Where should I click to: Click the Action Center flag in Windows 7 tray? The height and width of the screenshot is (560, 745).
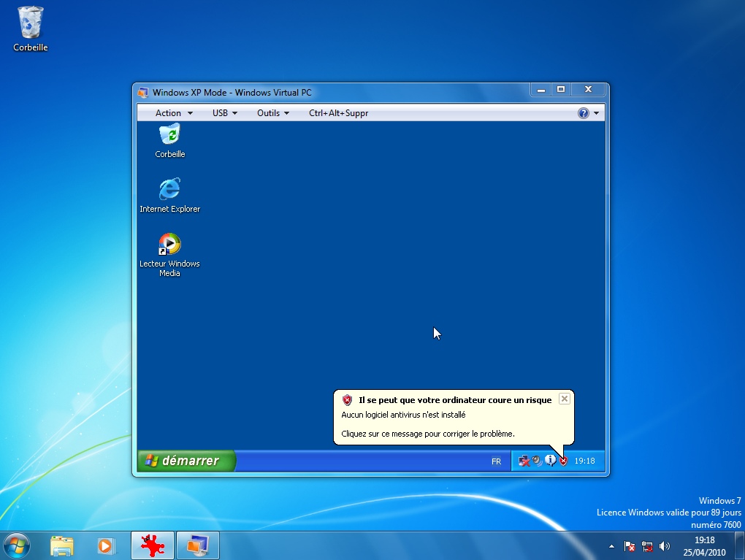click(x=629, y=545)
